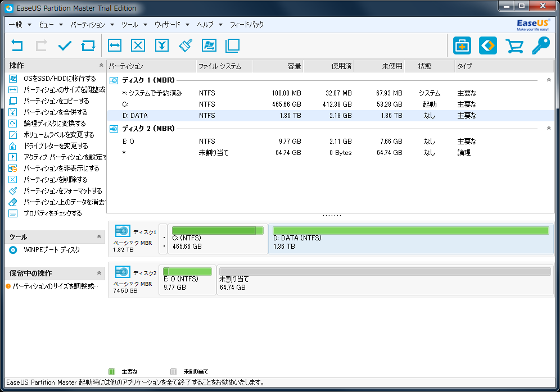Image resolution: width=560 pixels, height=392 pixels.
Task: Open the blue backup tool icon
Action: (488, 45)
